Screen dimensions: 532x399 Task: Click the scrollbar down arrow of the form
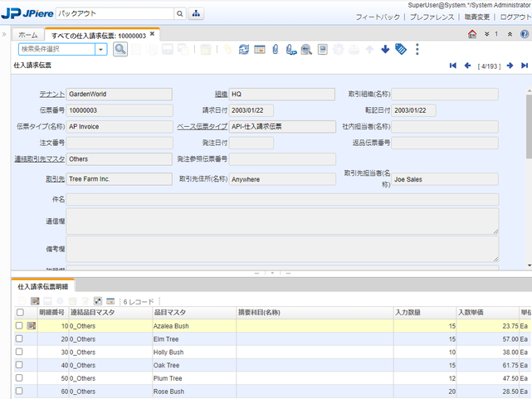click(x=530, y=265)
